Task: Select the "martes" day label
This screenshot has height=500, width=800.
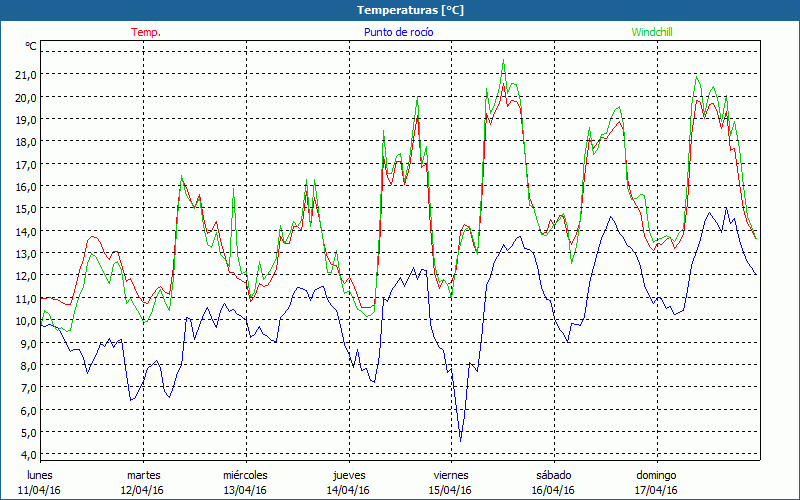Action: click(x=143, y=475)
